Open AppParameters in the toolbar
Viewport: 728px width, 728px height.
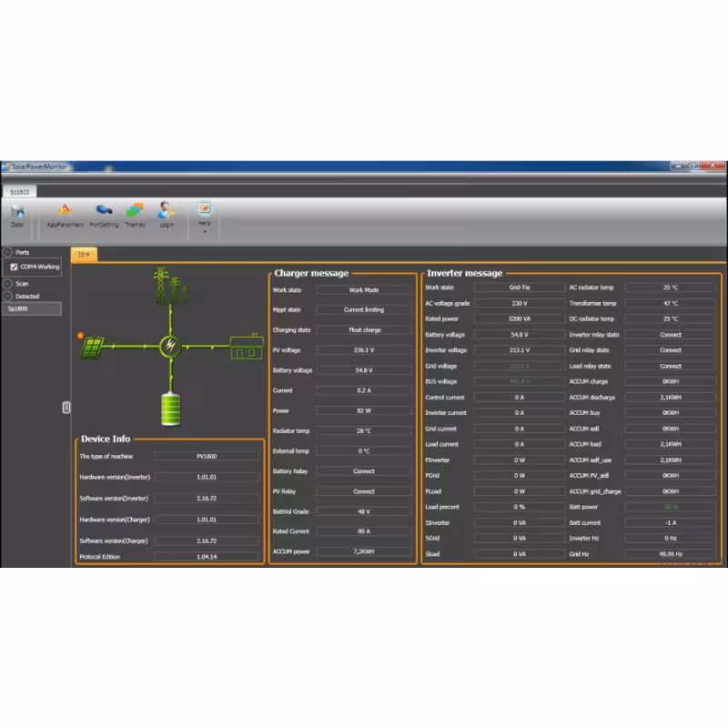65,211
